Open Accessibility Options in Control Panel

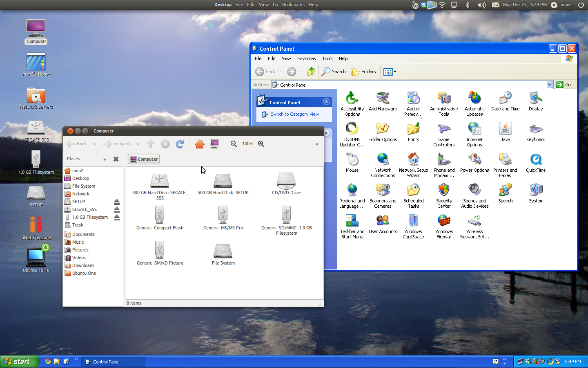[x=352, y=104]
